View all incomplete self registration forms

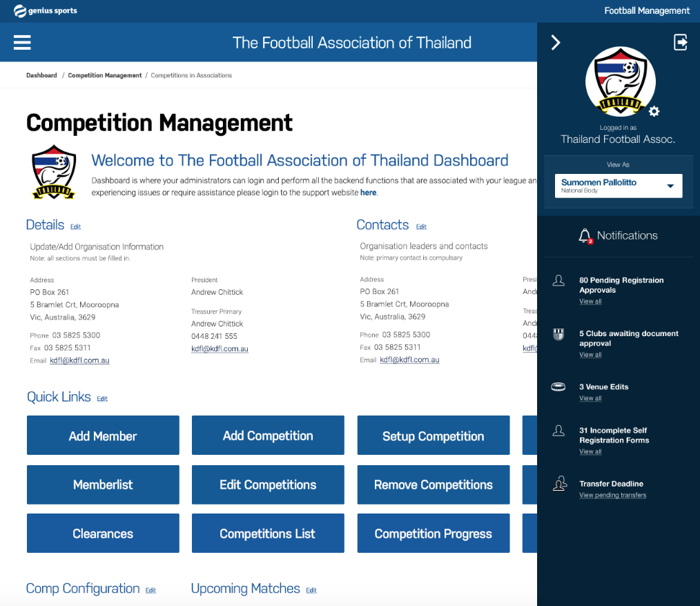[x=590, y=451]
